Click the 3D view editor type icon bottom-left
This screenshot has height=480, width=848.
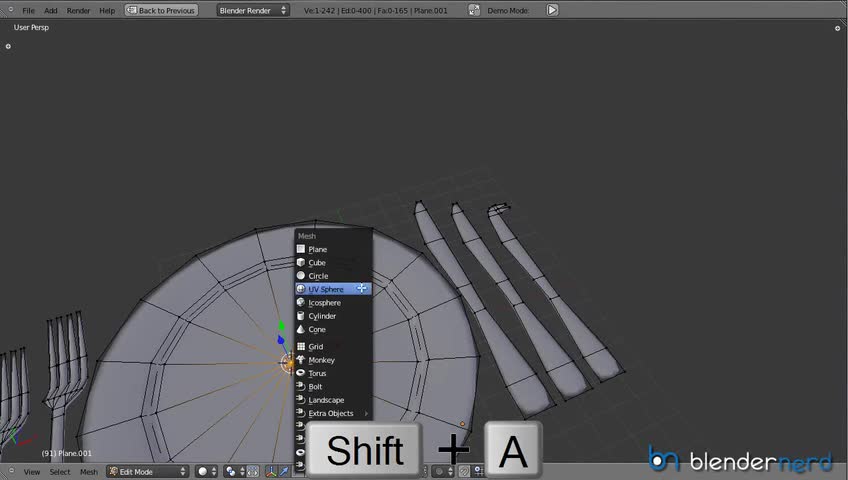coord(11,471)
